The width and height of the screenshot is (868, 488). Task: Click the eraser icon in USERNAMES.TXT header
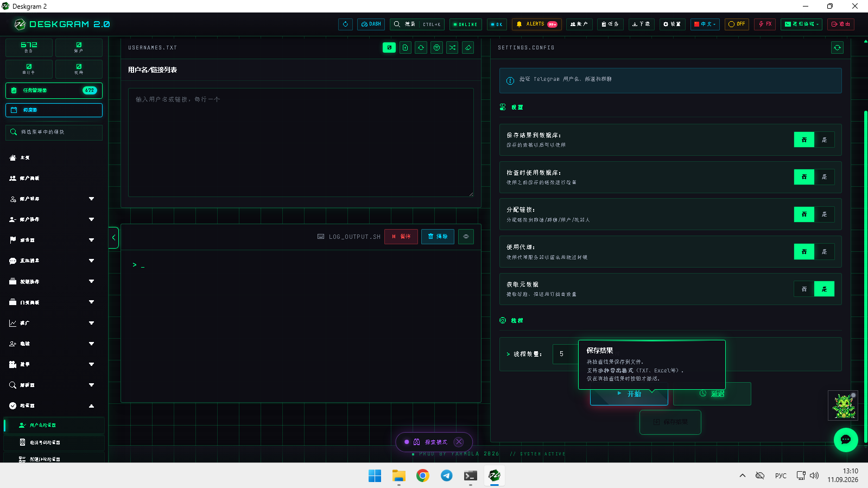468,48
